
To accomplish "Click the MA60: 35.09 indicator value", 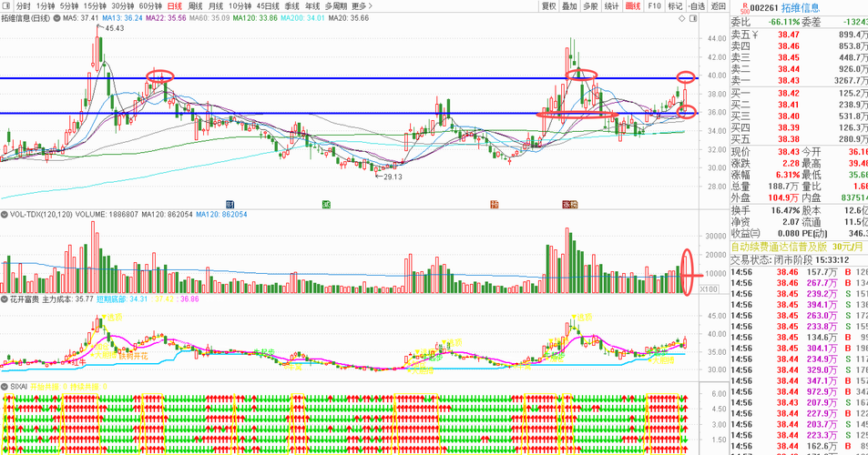I will (x=209, y=18).
